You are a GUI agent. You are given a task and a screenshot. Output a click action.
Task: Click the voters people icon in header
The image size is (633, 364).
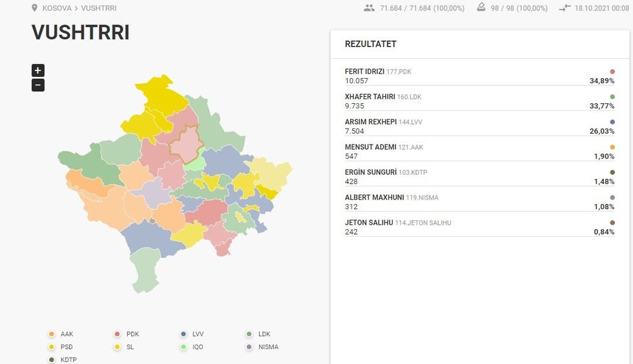369,8
